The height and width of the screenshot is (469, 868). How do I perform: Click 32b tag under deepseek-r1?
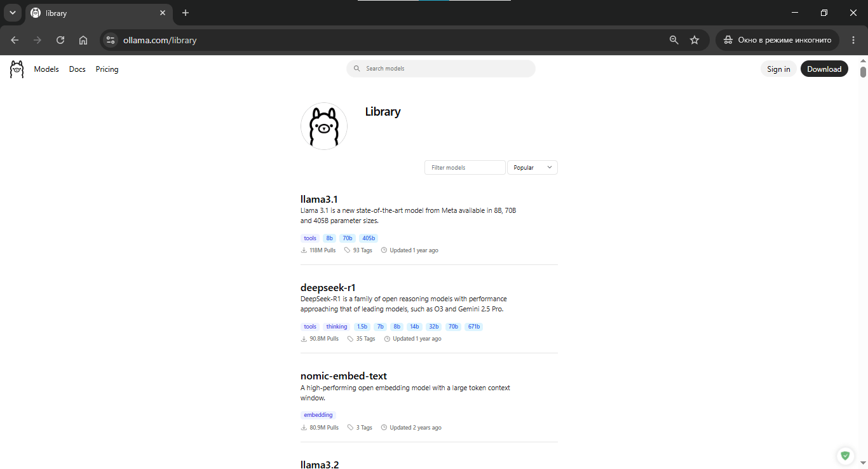coord(434,327)
